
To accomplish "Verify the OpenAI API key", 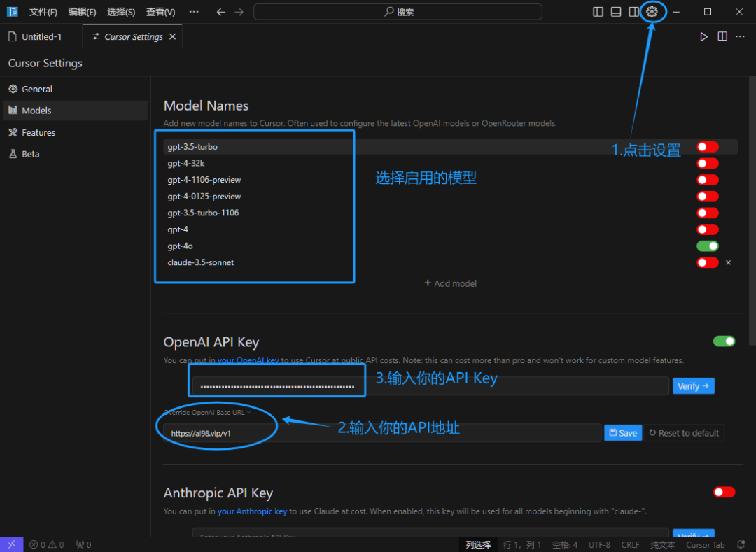I will tap(693, 385).
